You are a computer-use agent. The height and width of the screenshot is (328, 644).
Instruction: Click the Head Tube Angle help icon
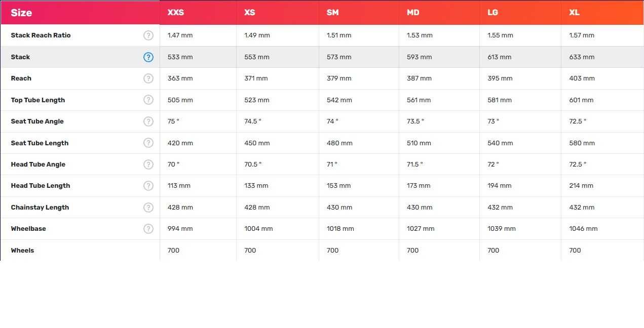(x=148, y=165)
